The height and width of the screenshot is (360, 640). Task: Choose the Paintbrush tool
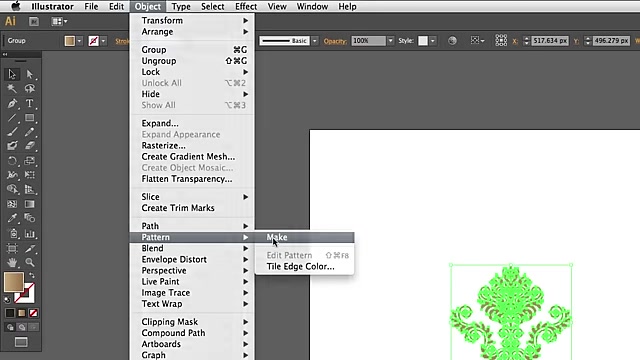(x=12, y=132)
